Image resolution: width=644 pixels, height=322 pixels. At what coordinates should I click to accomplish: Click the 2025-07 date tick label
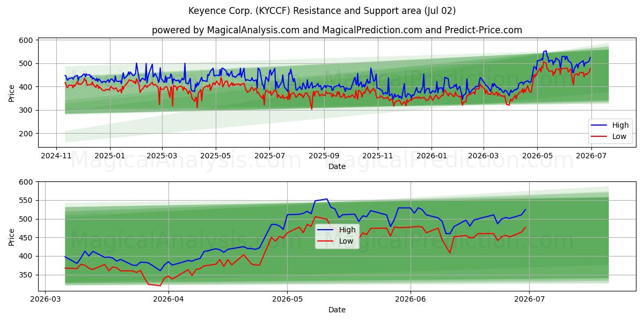tap(269, 157)
